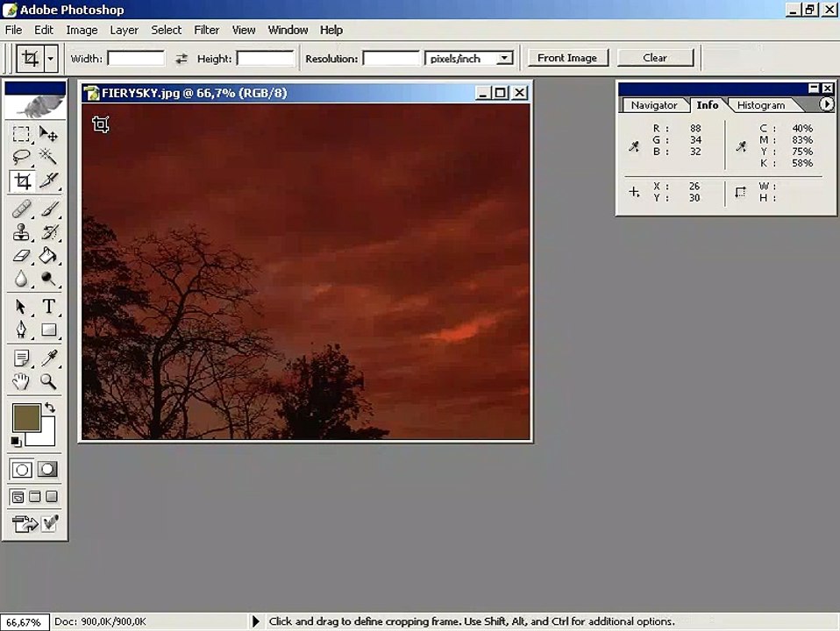The width and height of the screenshot is (840, 631).
Task: Click the crop Width input field
Action: tap(136, 58)
